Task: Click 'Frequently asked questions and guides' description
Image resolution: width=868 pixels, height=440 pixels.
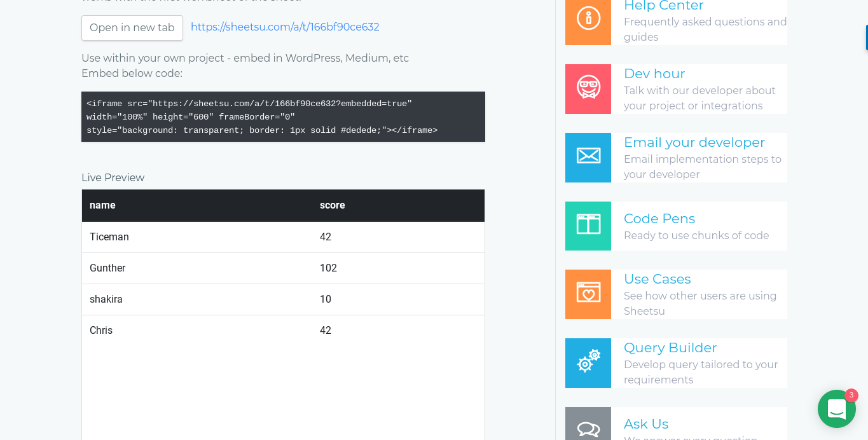Action: click(705, 29)
